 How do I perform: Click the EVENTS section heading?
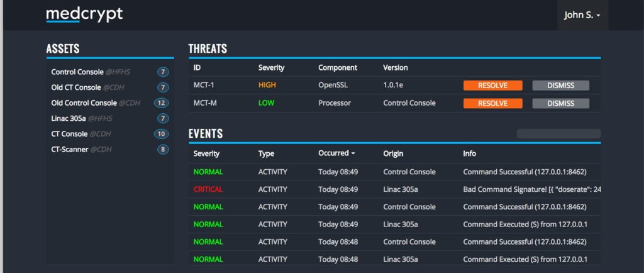[206, 133]
